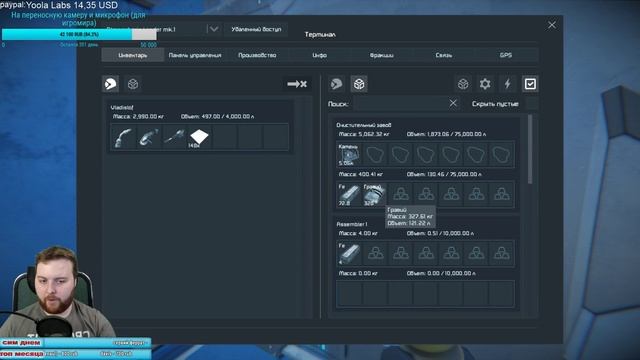
Task: Select right panel character inventory icon
Action: pos(336,84)
